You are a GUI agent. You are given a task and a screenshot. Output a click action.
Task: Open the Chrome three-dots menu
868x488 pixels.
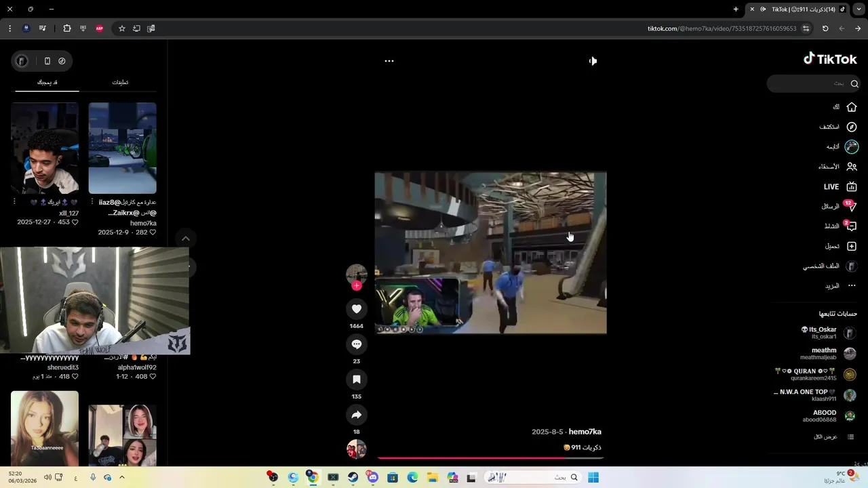pyautogui.click(x=9, y=28)
